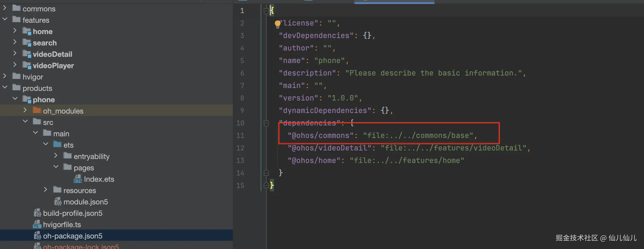Click the home module folder icon

(x=27, y=31)
